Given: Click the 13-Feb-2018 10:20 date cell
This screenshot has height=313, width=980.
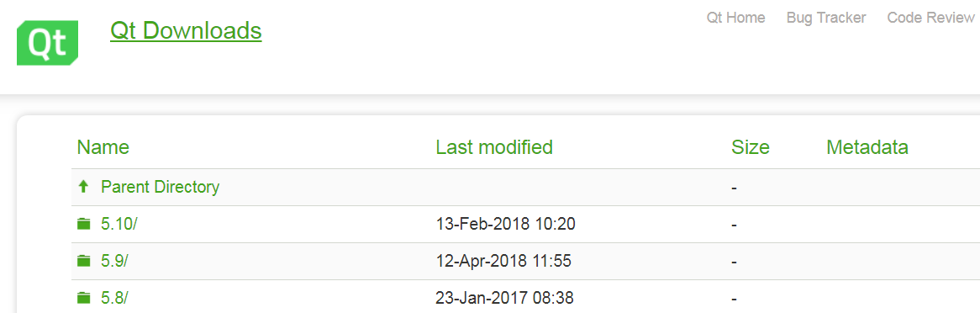Looking at the screenshot, I should point(505,224).
